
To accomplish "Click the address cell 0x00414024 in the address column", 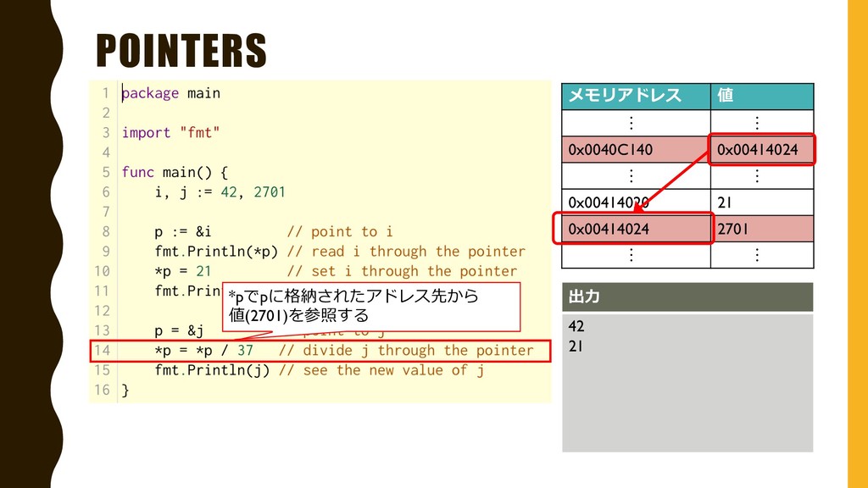I will point(636,229).
